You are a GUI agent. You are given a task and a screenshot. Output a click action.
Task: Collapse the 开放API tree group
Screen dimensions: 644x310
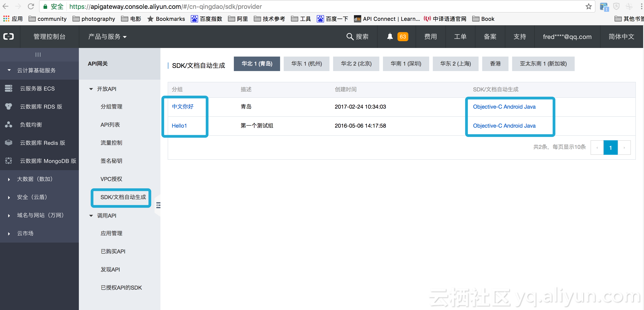(x=91, y=89)
